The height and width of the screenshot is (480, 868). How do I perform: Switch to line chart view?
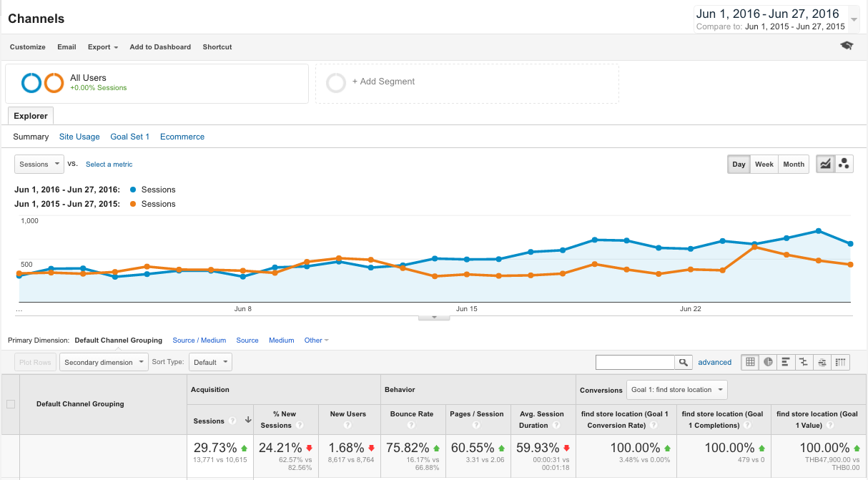pyautogui.click(x=825, y=164)
